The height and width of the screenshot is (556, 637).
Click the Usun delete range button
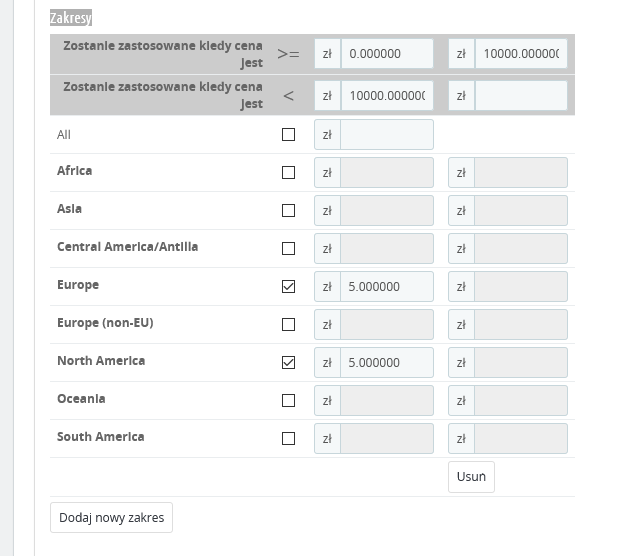point(471,477)
